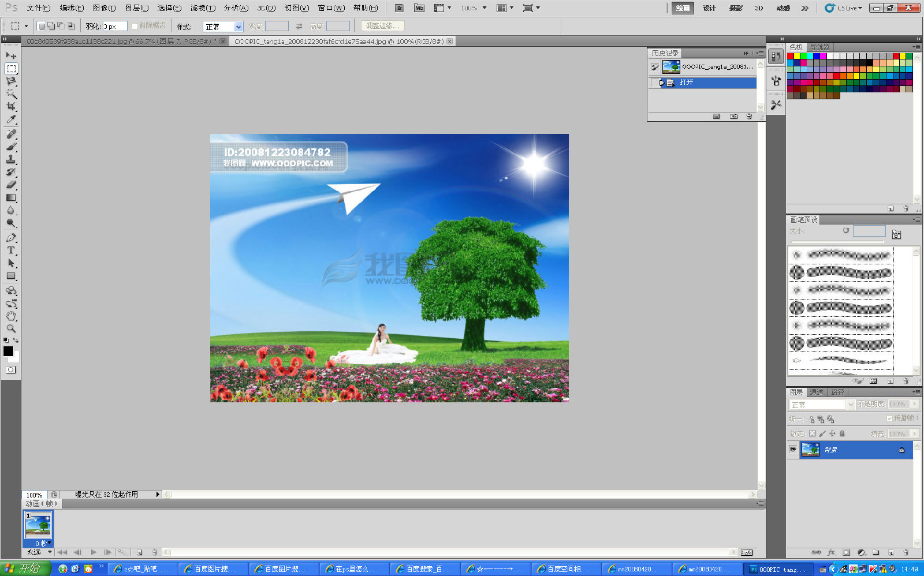Delete layer using Layers panel trash icon
The height and width of the screenshot is (576, 924).
point(906,552)
